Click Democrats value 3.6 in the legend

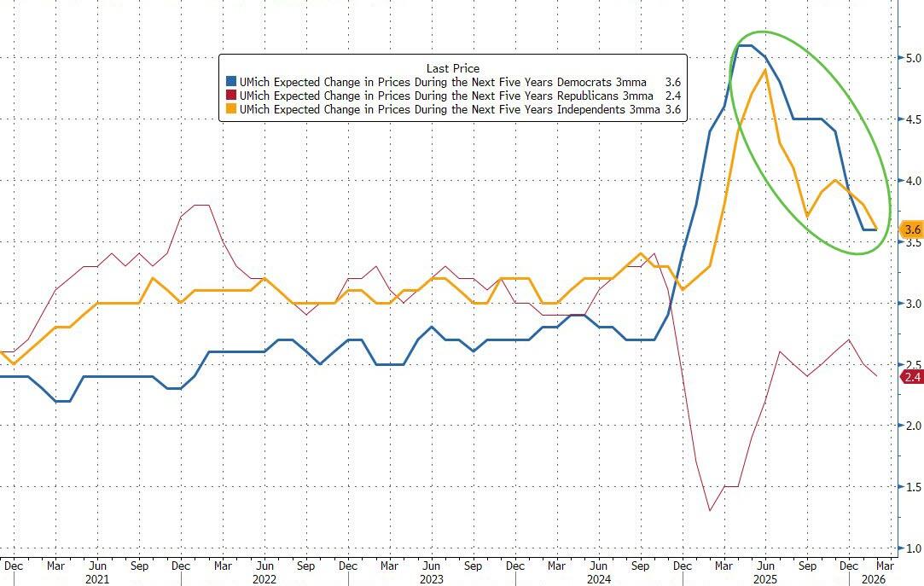point(672,83)
